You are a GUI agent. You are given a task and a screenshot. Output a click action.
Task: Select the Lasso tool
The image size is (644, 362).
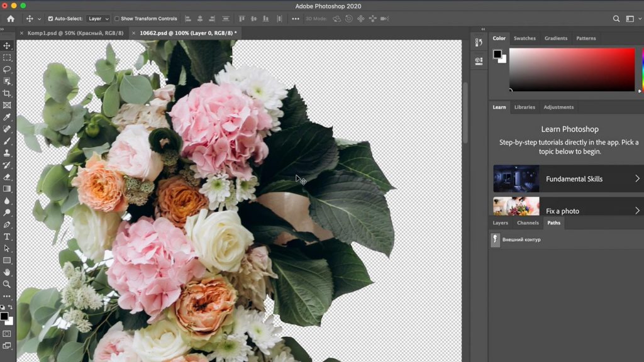[x=7, y=69]
